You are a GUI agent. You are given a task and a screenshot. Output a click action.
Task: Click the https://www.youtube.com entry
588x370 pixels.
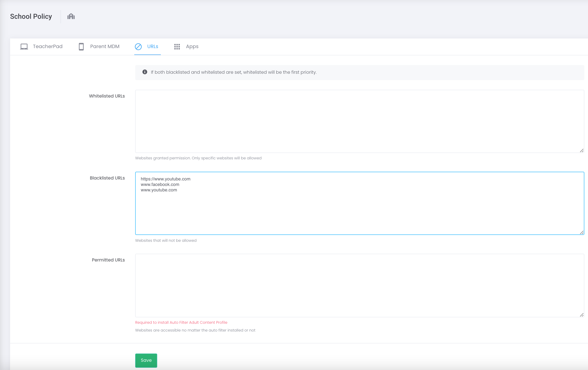pyautogui.click(x=165, y=179)
